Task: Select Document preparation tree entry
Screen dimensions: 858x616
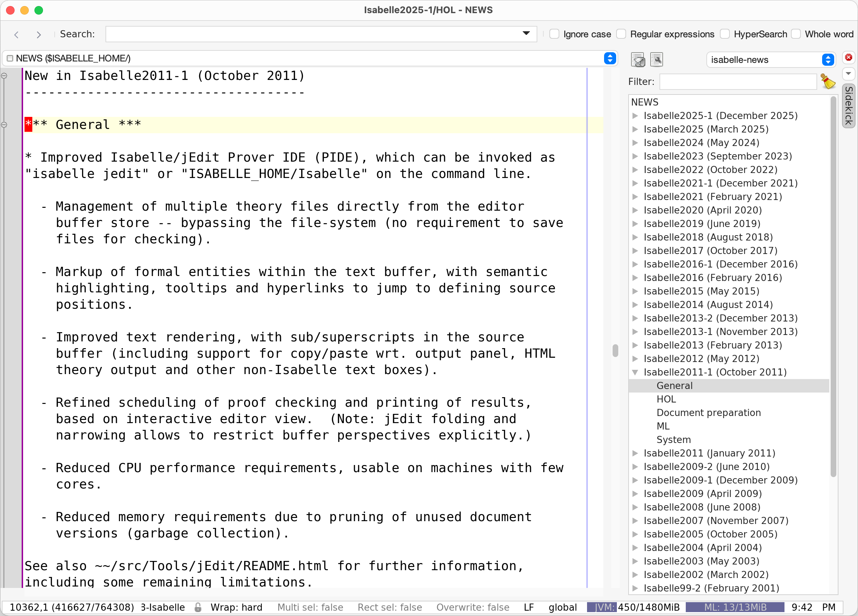Action: (x=708, y=413)
